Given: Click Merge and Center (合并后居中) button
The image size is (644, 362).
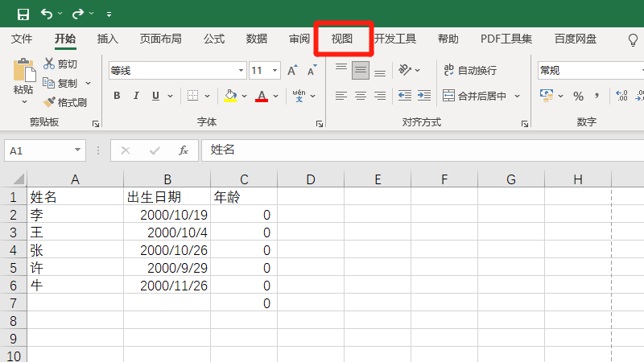Looking at the screenshot, I should click(x=474, y=96).
